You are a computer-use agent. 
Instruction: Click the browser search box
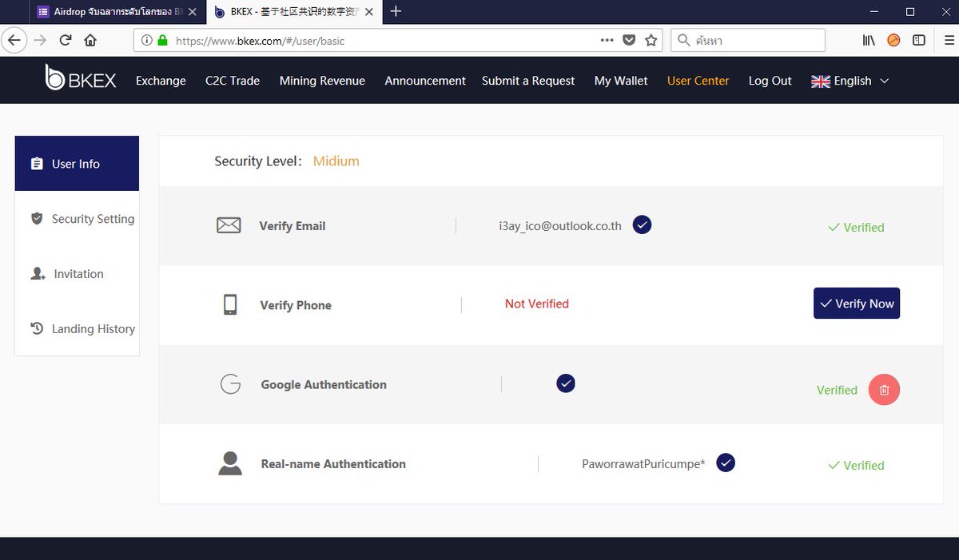pos(748,40)
